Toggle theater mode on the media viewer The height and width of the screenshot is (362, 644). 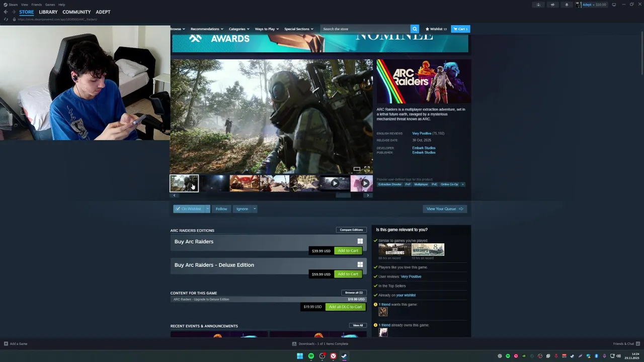357,169
